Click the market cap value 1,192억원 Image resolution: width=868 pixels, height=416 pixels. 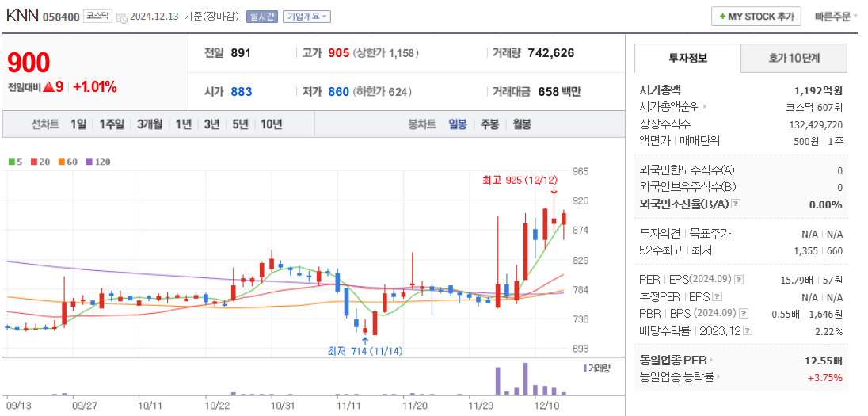(818, 90)
